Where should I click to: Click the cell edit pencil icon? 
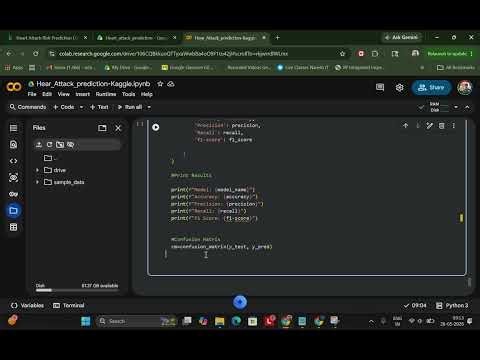[x=430, y=126]
